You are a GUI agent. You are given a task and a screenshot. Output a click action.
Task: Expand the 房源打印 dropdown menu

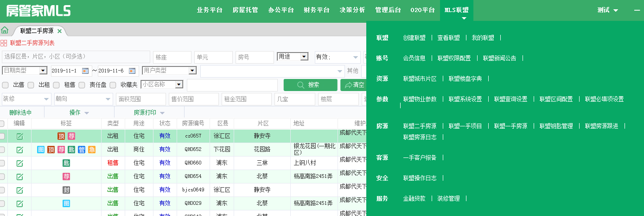pyautogui.click(x=162, y=113)
